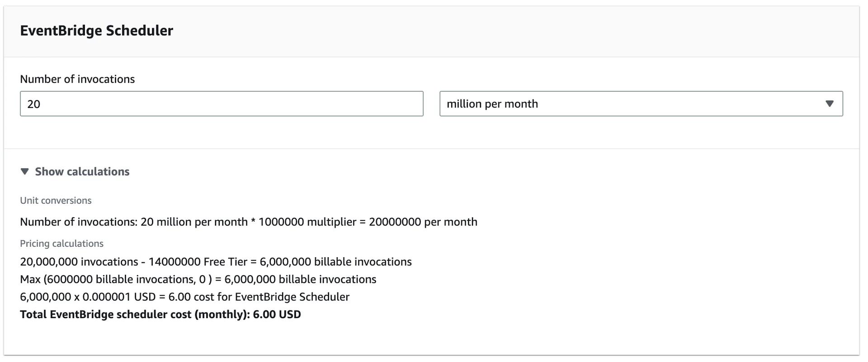Select the 0.000001 USD cost line
The height and width of the screenshot is (362, 868).
coord(184,296)
